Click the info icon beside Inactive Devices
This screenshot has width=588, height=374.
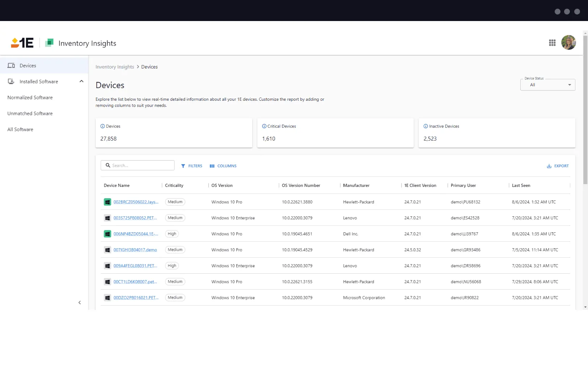[426, 126]
